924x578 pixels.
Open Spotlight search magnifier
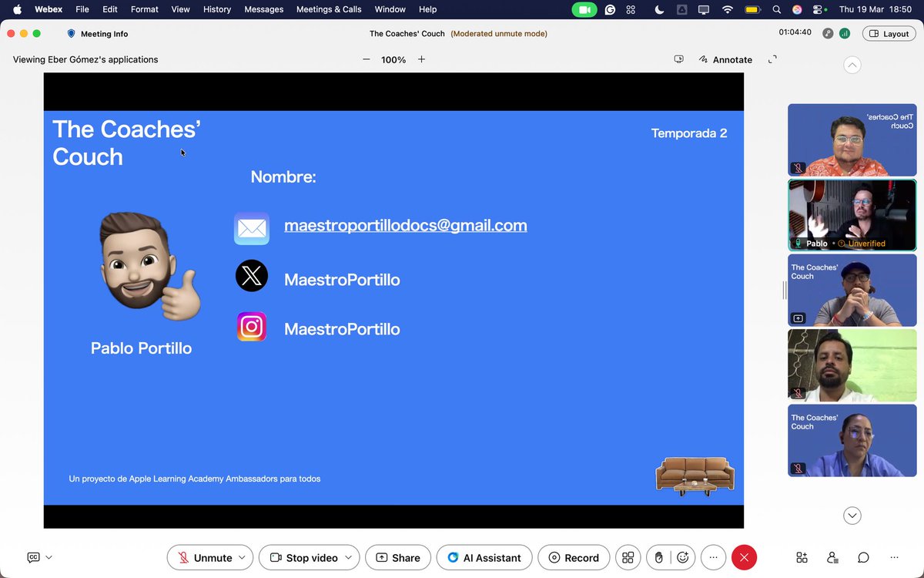coord(776,9)
